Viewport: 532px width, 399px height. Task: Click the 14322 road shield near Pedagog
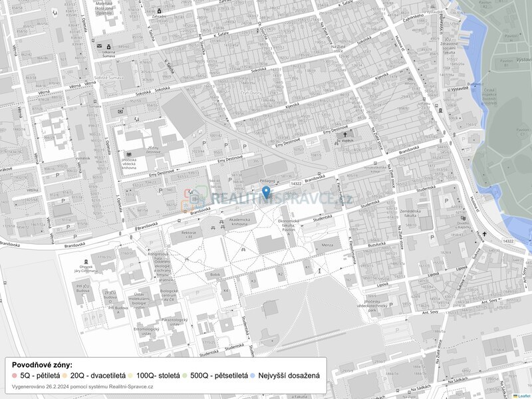(x=296, y=184)
